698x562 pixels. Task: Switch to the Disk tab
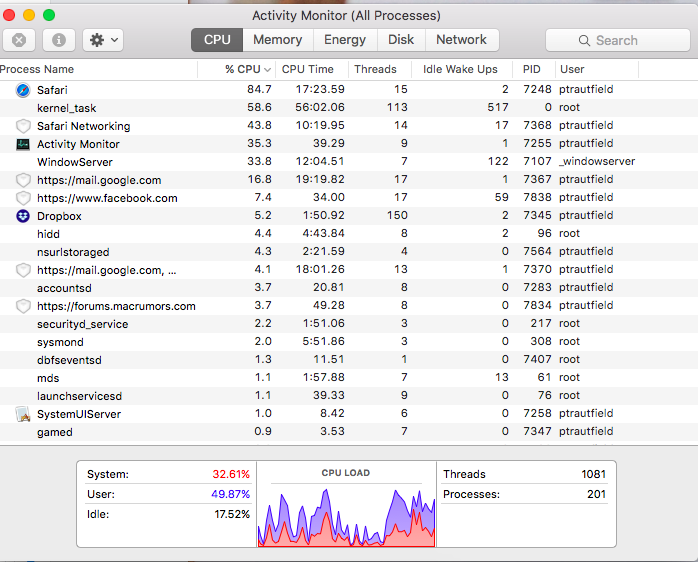coord(401,40)
